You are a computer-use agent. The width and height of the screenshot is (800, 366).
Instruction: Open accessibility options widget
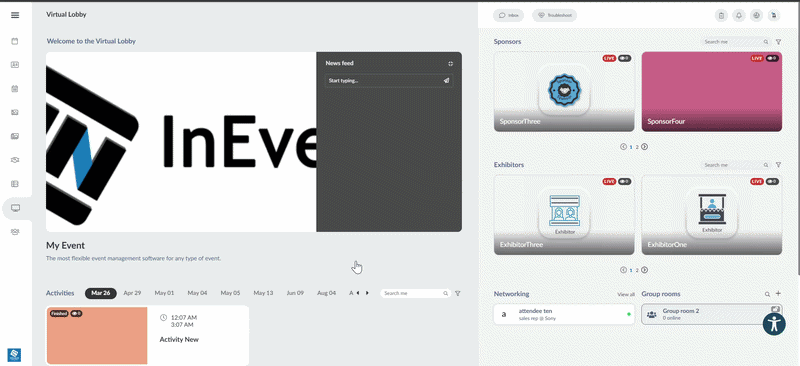tap(774, 324)
